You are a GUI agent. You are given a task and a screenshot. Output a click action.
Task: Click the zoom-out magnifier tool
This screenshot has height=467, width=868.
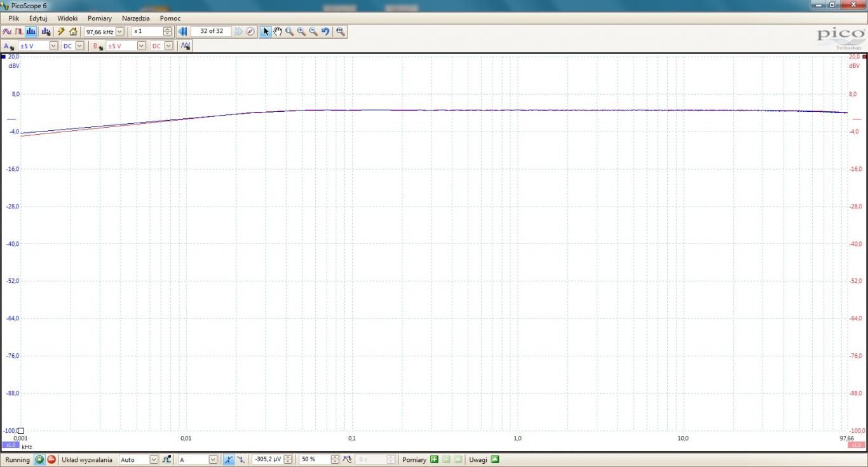[313, 31]
